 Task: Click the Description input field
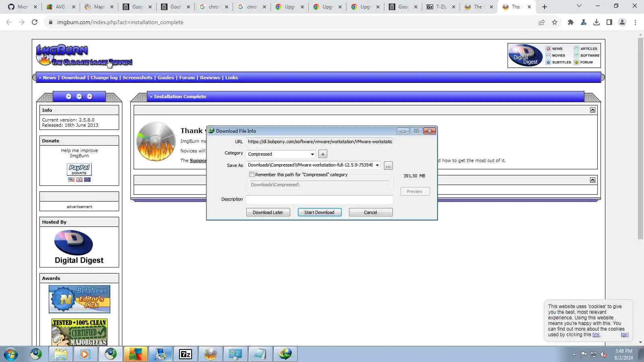320,200
